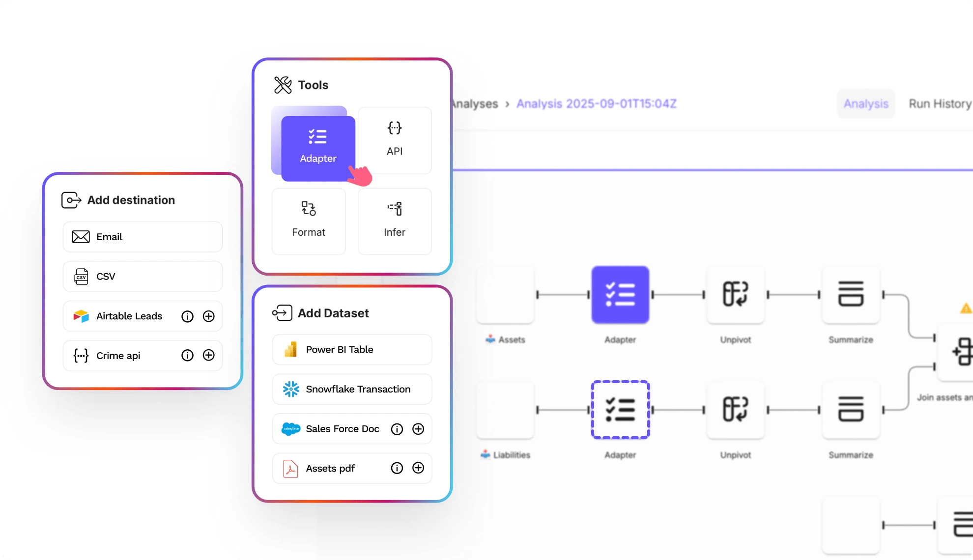
Task: Click the Analyses breadcrumb link
Action: tap(475, 104)
